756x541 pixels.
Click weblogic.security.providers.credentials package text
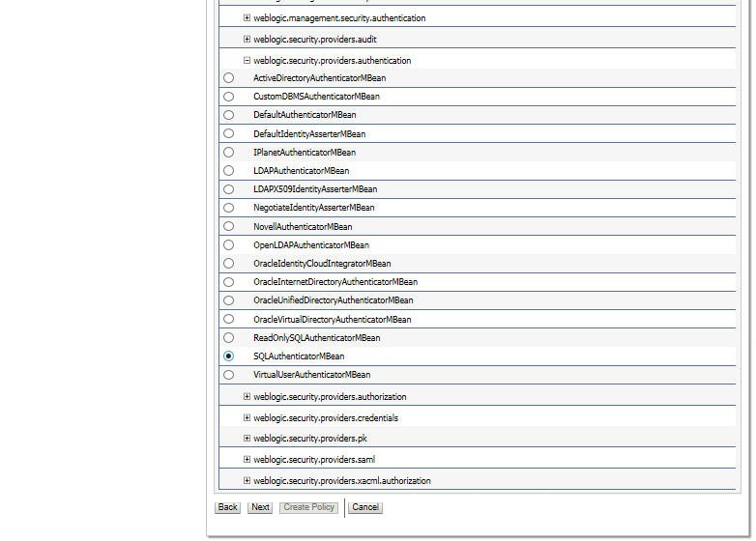tap(326, 418)
